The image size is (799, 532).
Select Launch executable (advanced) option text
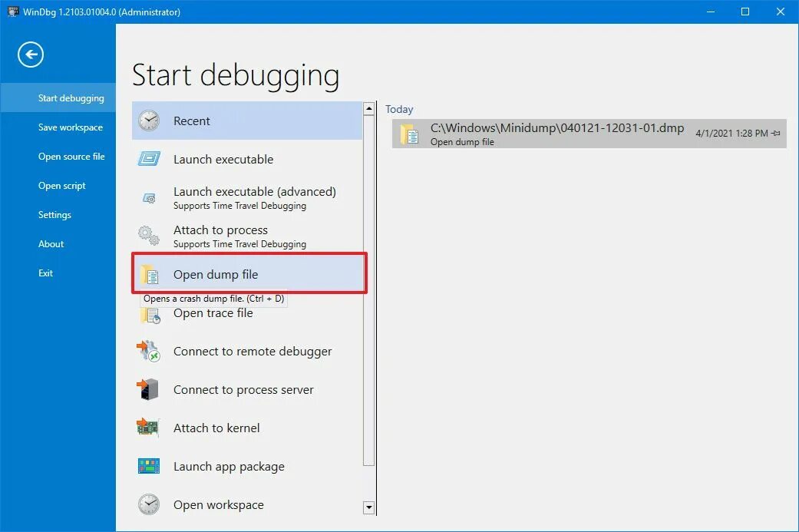[x=255, y=192]
